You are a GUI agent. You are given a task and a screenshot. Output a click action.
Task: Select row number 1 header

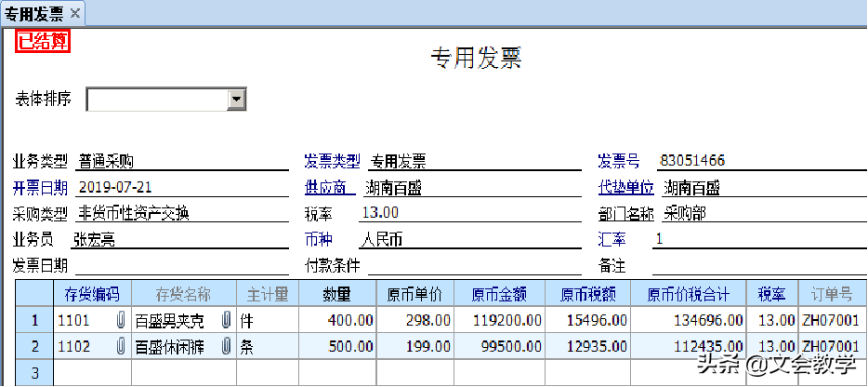pos(34,320)
